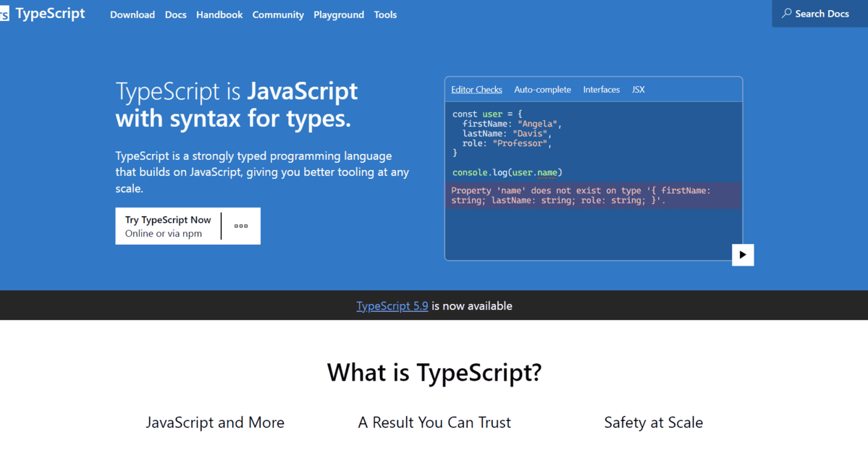The height and width of the screenshot is (456, 868).
Task: Open the Playground page
Action: (339, 15)
